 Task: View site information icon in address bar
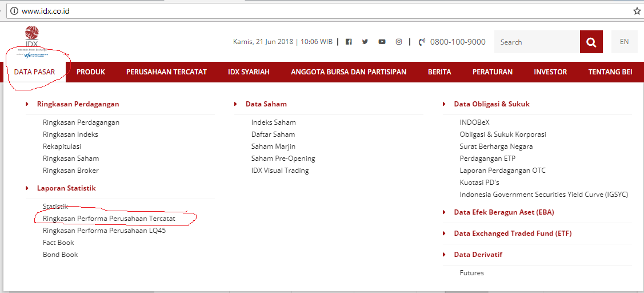pyautogui.click(x=14, y=11)
